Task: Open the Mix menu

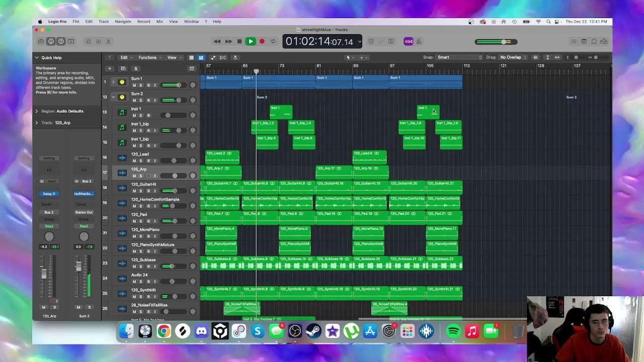Action: point(159,22)
